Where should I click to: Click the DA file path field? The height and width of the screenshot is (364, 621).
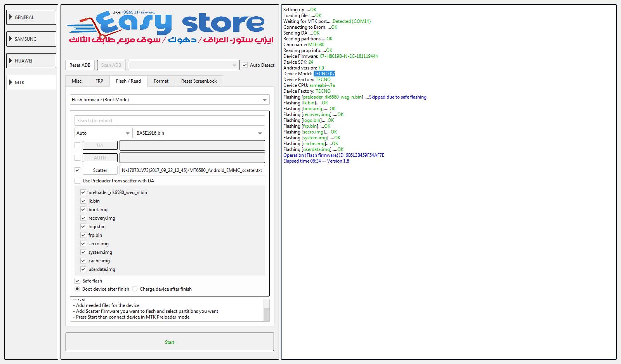coord(192,146)
